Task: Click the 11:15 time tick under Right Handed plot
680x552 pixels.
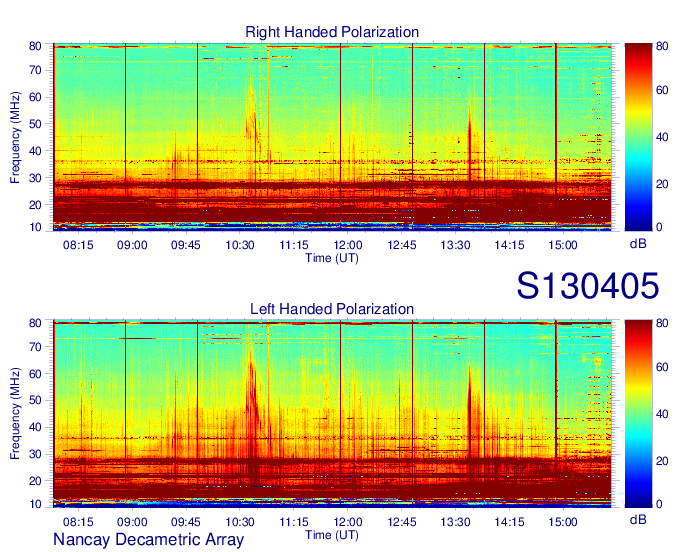Action: tap(294, 245)
